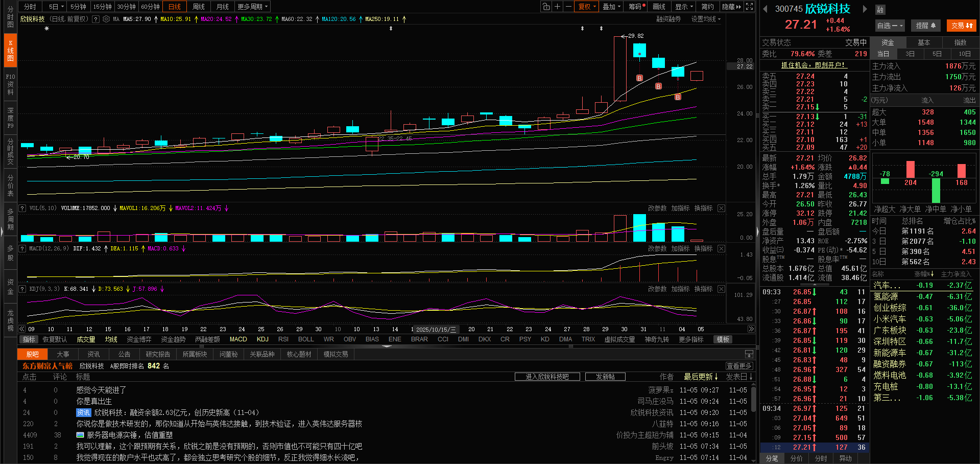Click the B marker on the chart's last cyan candle
Image resolution: width=980 pixels, height=464 pixels.
(x=678, y=97)
